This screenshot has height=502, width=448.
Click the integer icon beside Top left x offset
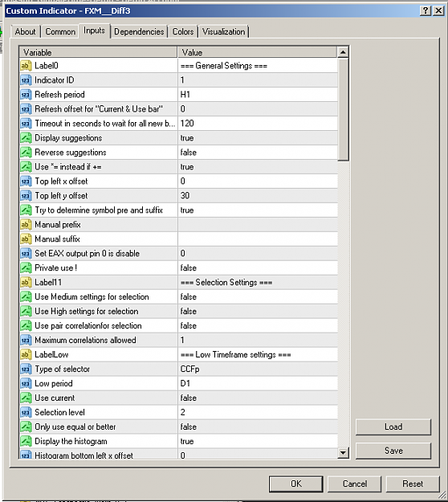[x=26, y=182]
